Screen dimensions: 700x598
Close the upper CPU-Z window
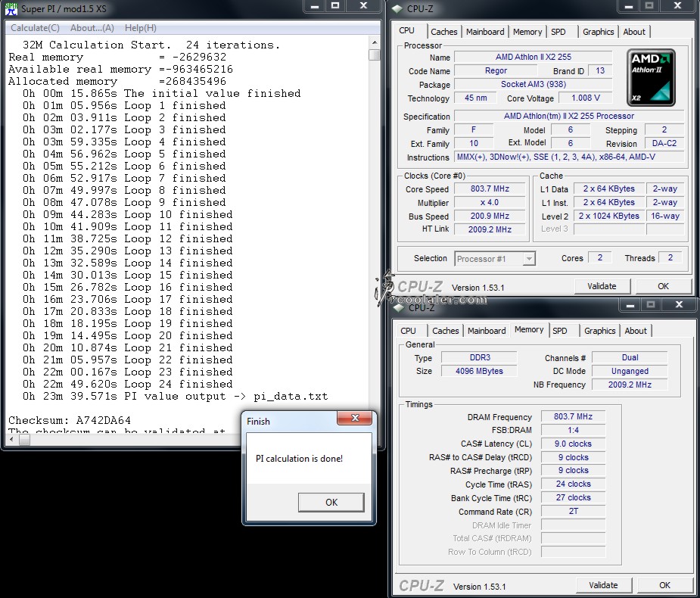click(x=677, y=6)
